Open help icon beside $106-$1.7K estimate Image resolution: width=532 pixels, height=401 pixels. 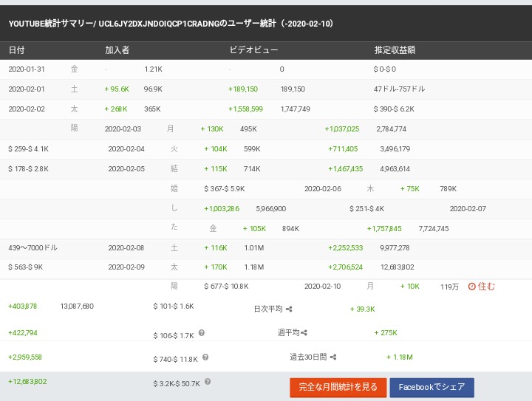[x=202, y=333]
